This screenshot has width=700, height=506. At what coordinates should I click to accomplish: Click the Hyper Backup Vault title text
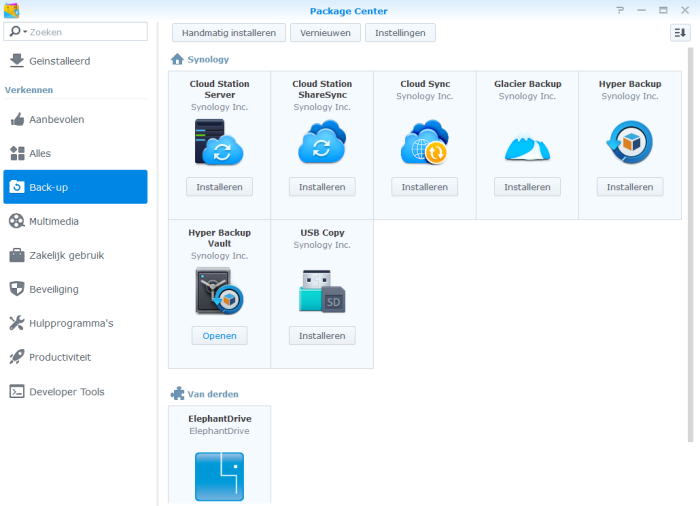pos(220,238)
